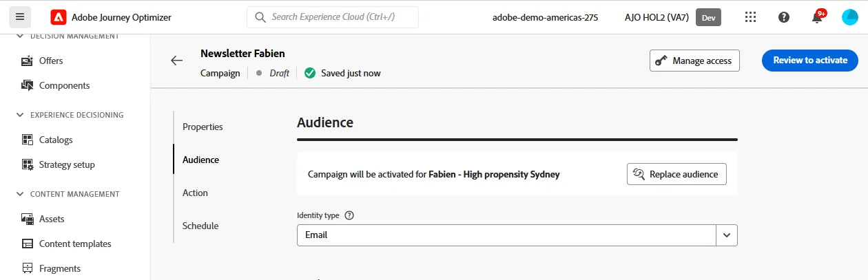Click the Search Experience Cloud field

point(333,17)
